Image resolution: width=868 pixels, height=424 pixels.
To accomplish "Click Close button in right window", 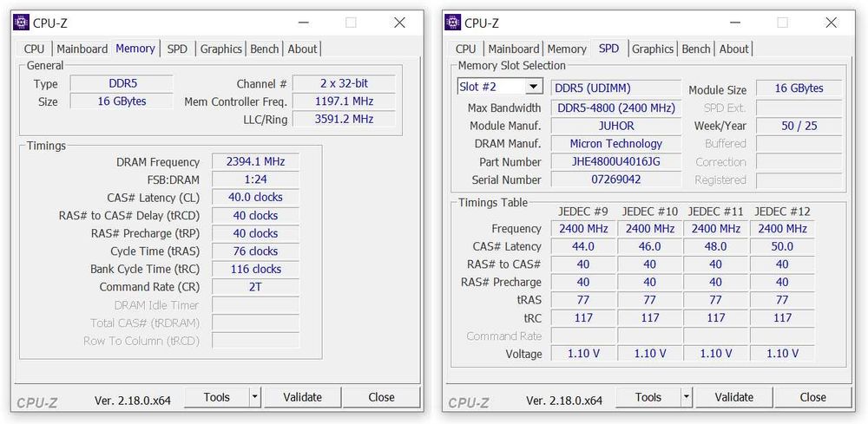I will tap(813, 397).
